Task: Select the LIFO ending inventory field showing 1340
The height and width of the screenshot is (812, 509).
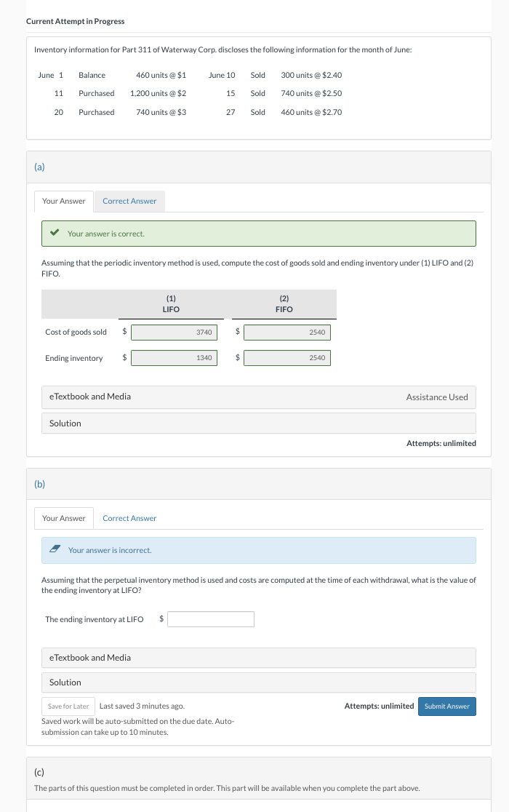Action: pos(174,358)
